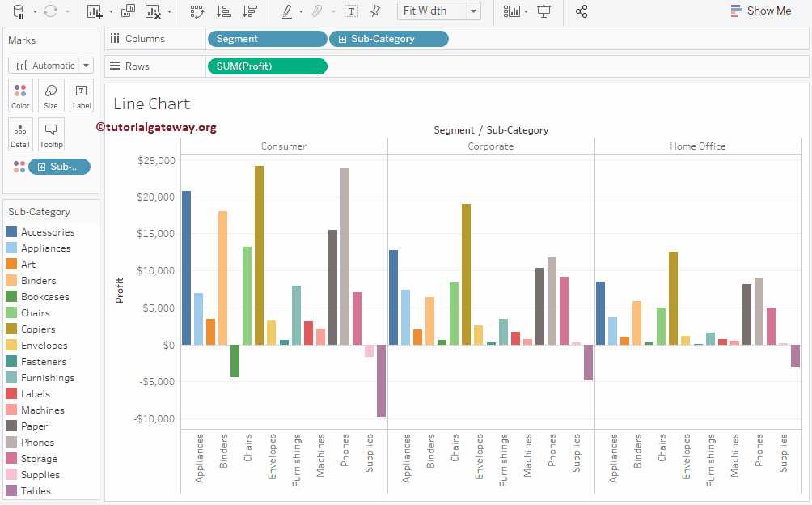The height and width of the screenshot is (505, 812).
Task: Click the Sort Ascending icon
Action: click(x=225, y=12)
